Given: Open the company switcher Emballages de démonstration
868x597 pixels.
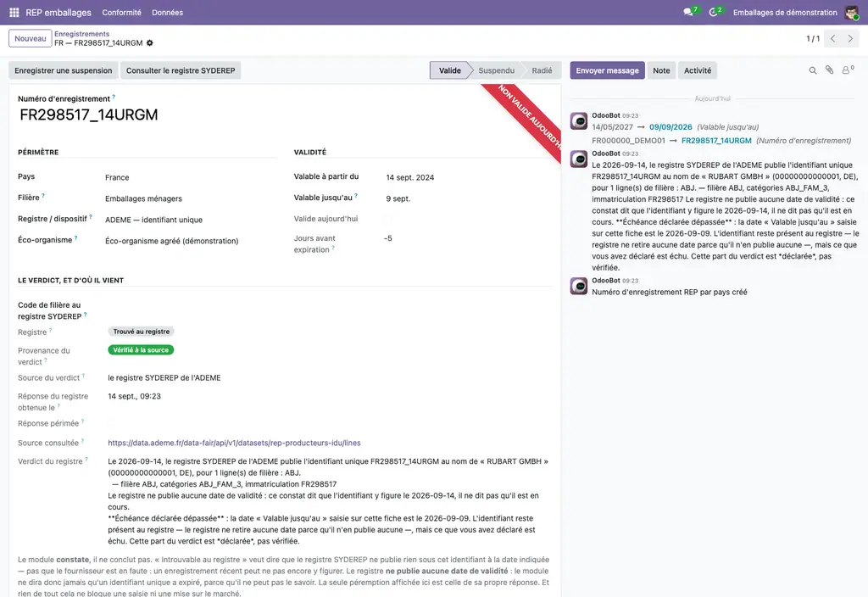Looking at the screenshot, I should coord(784,12).
